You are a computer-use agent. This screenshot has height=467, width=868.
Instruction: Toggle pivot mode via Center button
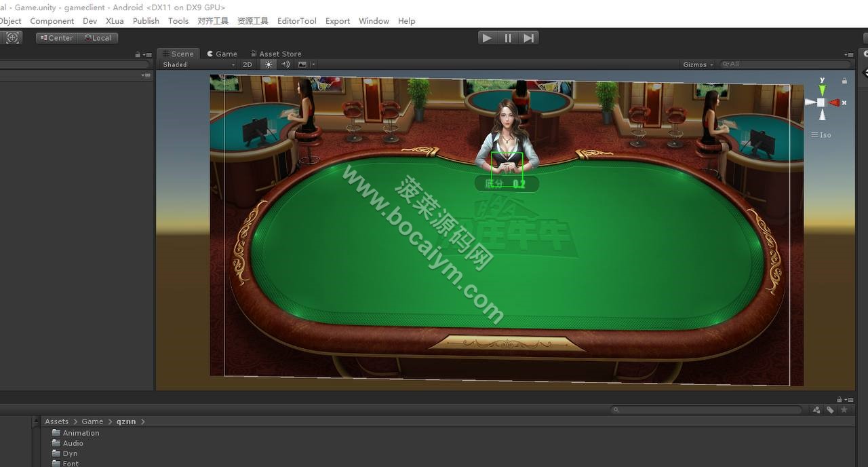(57, 38)
